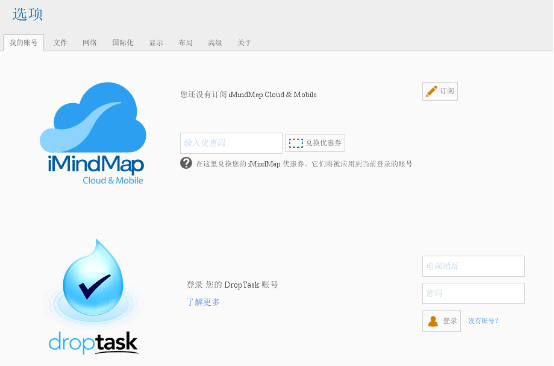Focus the 电邮地址 email field
Screen dimensions: 554x366
pos(473,266)
